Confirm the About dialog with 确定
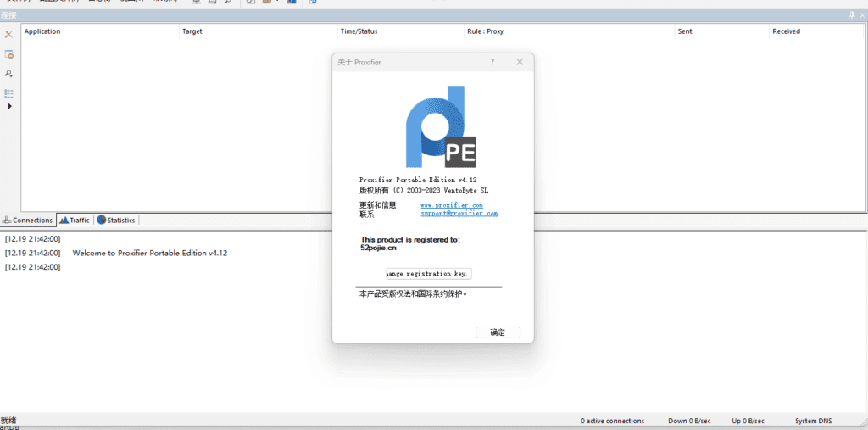This screenshot has height=430, width=868. [x=498, y=332]
